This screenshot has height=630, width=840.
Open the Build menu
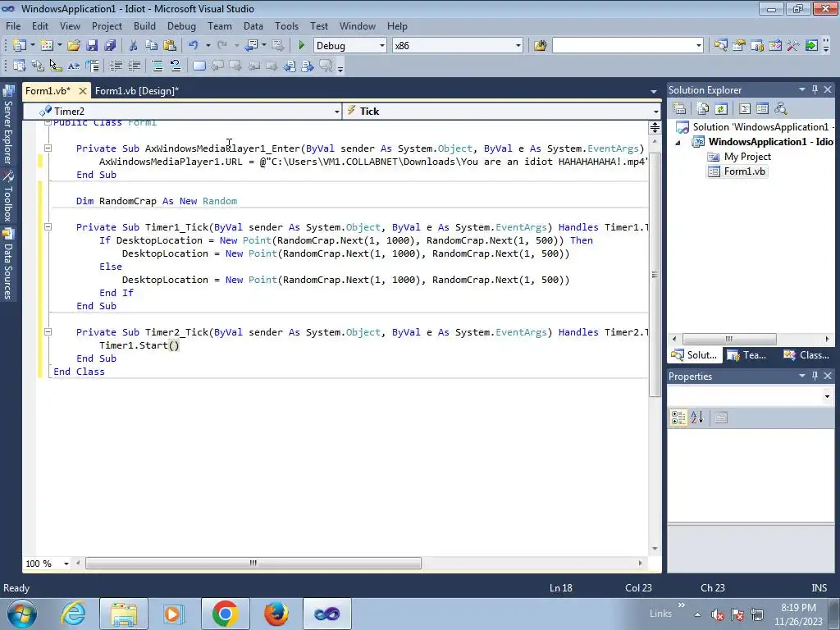click(144, 25)
